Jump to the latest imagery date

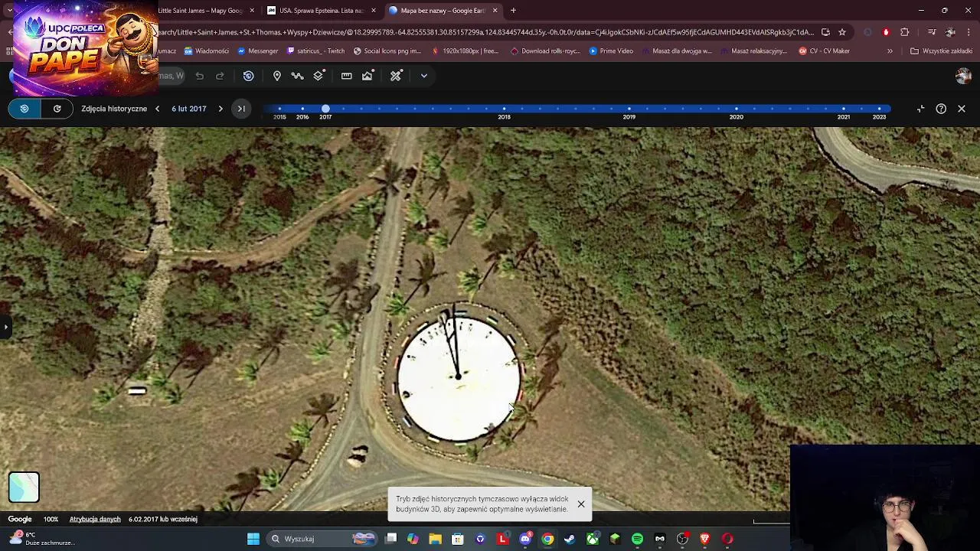point(241,109)
